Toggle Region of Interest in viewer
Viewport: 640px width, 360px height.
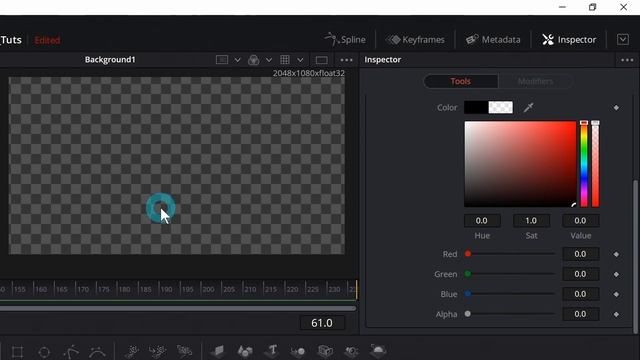(222, 60)
